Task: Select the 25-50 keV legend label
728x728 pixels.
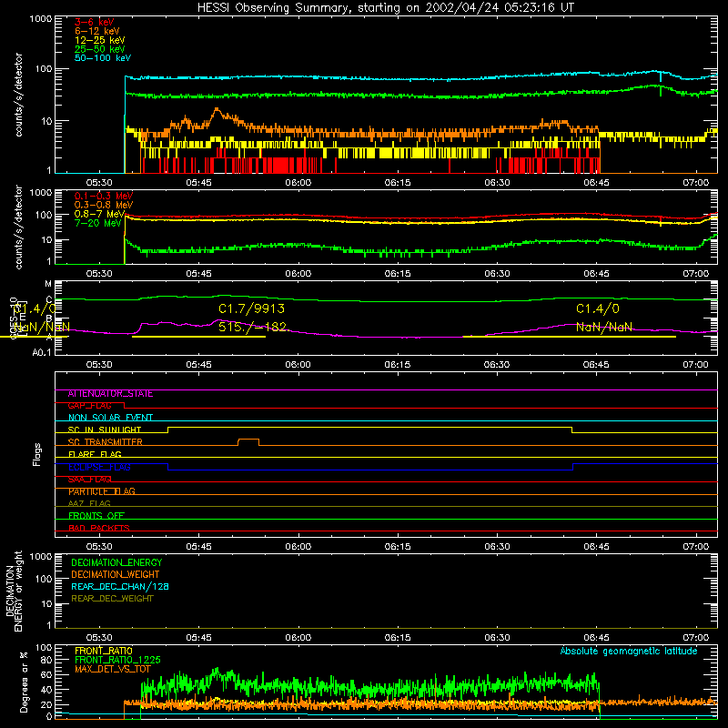Action: pyautogui.click(x=100, y=49)
